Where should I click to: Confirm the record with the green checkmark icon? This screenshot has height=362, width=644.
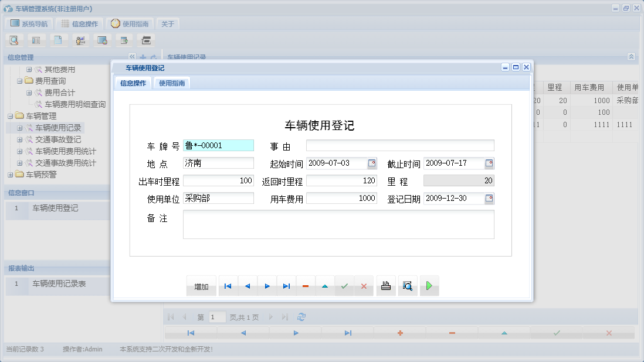345,286
